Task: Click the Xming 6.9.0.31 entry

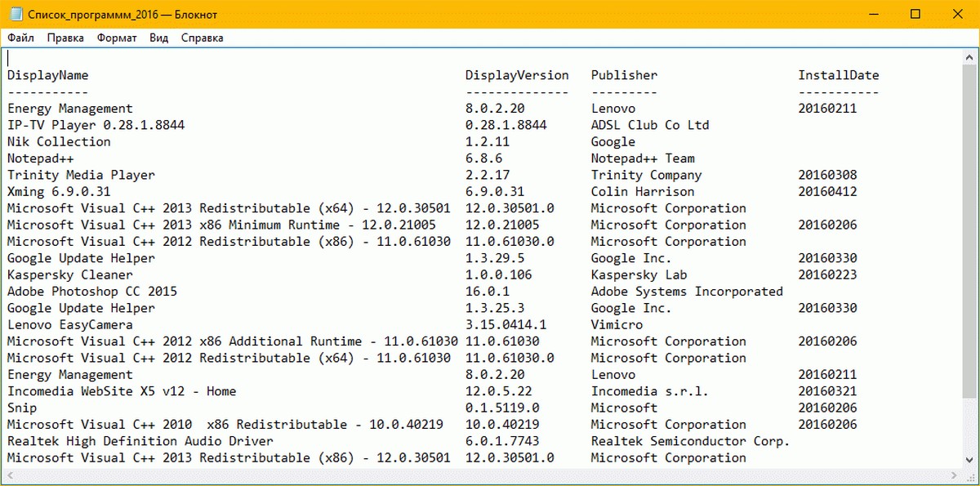Action: coord(59,191)
